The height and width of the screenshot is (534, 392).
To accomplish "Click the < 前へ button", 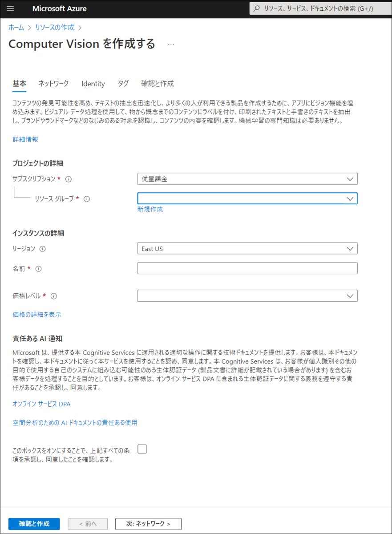I will point(88,524).
